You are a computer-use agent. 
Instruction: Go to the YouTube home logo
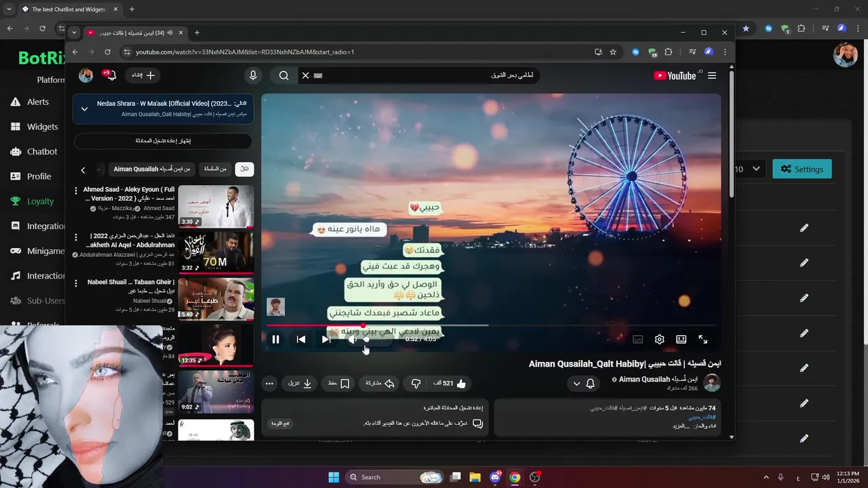tap(675, 76)
